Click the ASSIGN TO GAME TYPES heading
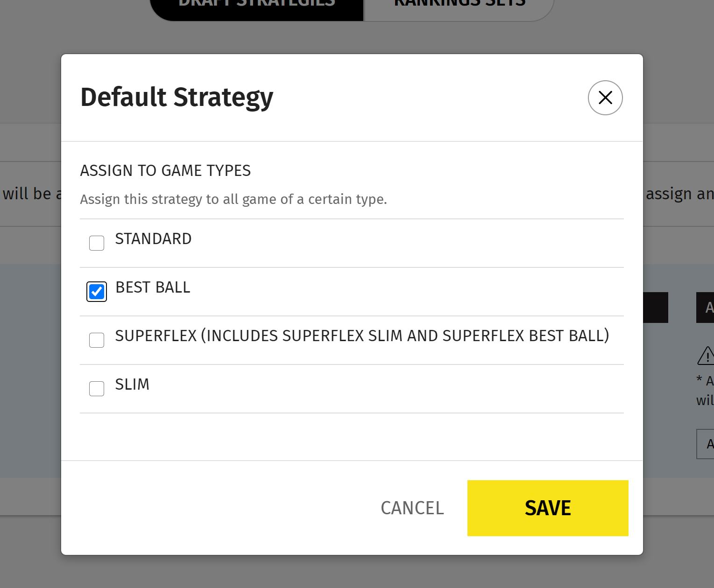 coord(165,171)
